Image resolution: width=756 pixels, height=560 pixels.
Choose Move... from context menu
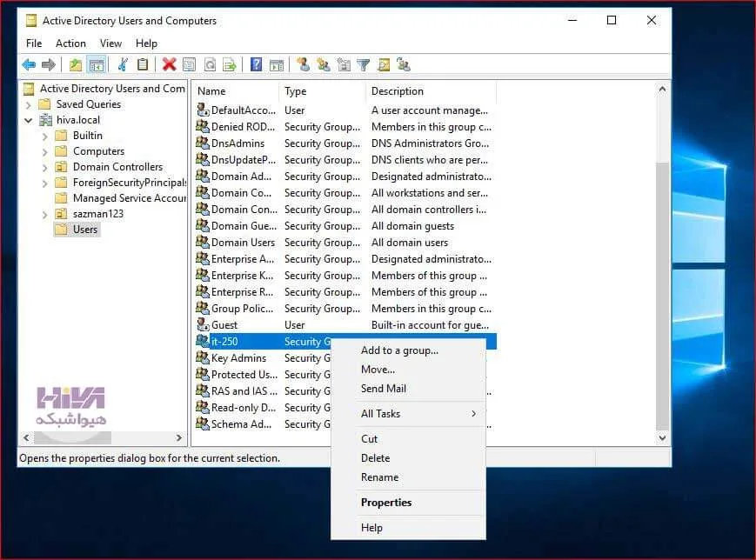408,370
